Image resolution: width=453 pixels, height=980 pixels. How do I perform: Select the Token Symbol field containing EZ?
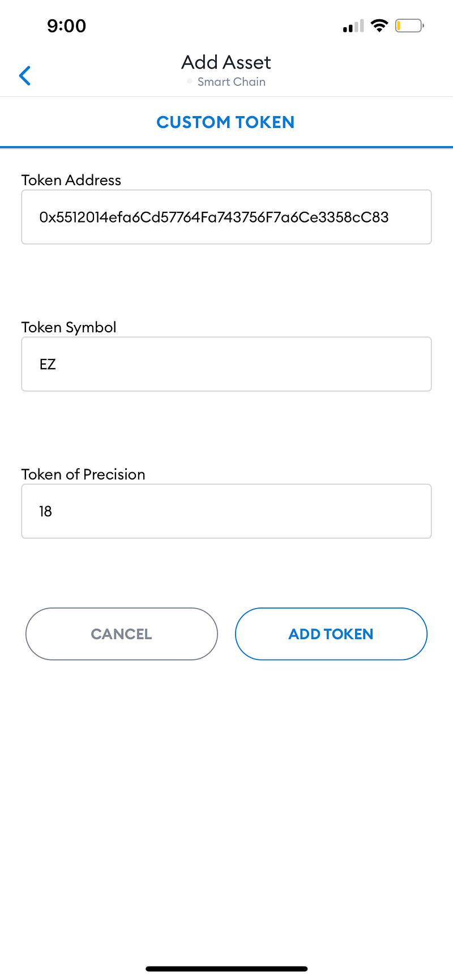(x=226, y=364)
